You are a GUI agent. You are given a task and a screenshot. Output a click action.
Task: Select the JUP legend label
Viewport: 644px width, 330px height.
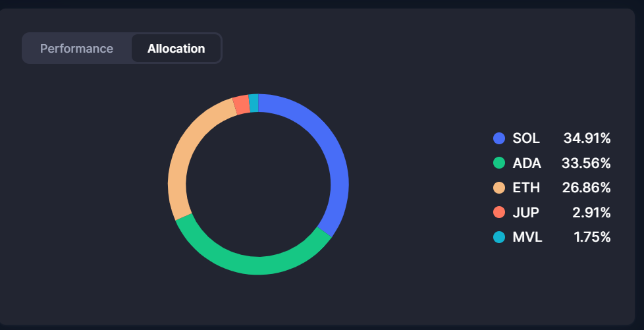pyautogui.click(x=526, y=212)
